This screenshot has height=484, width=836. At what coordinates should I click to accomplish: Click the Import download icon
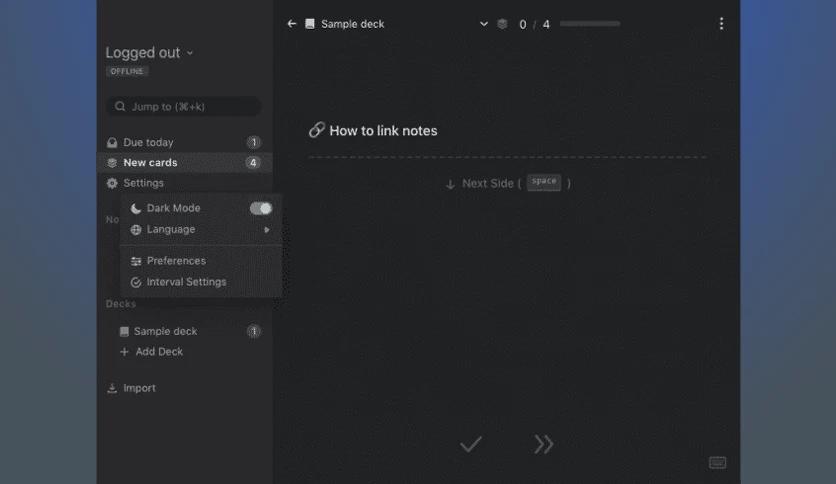coord(112,388)
